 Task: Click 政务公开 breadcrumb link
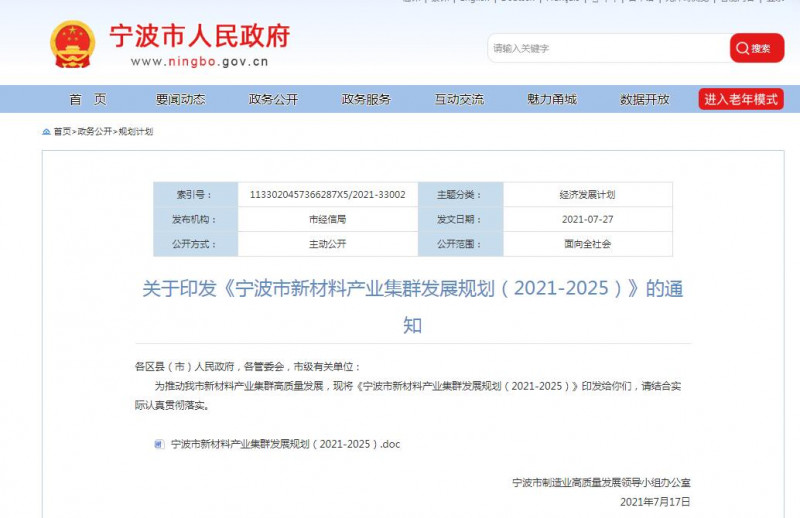point(95,131)
